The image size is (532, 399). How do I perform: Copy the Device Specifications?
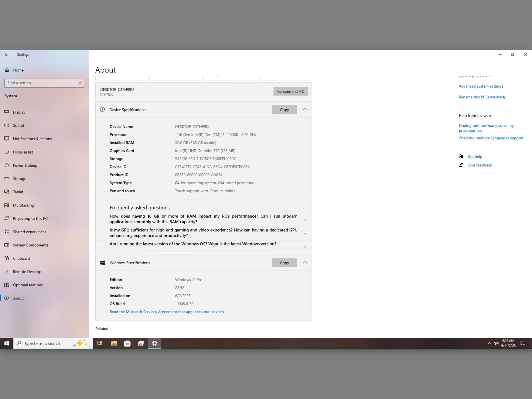click(x=284, y=110)
